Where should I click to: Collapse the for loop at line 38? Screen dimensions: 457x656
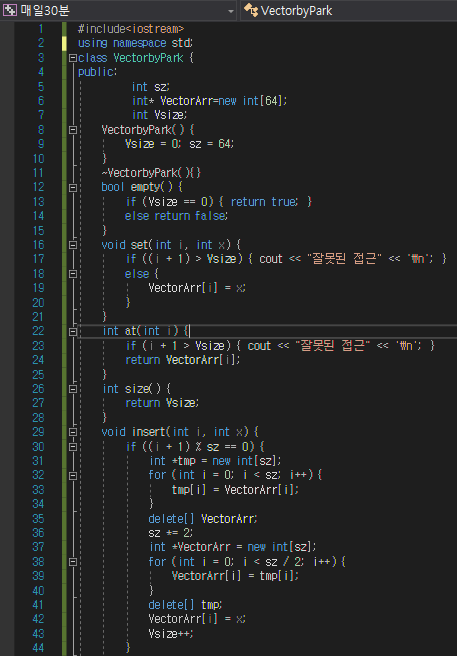coord(73,561)
